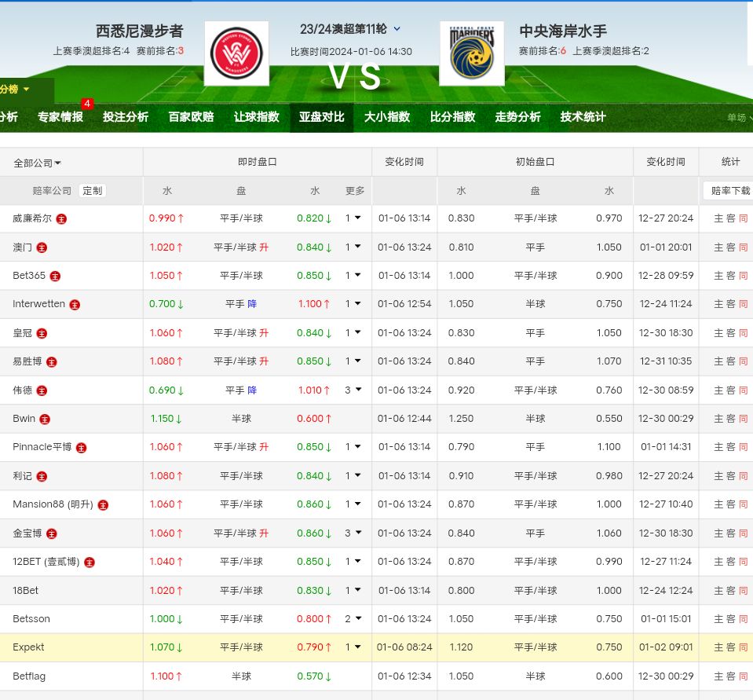Click the 赔率下载 button
Screen dimensions: 753x700
(729, 190)
